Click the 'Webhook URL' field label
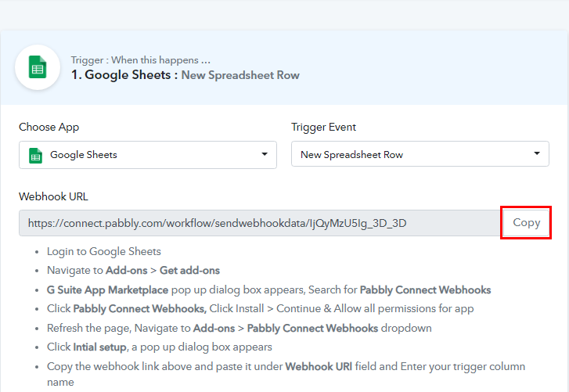 [53, 196]
